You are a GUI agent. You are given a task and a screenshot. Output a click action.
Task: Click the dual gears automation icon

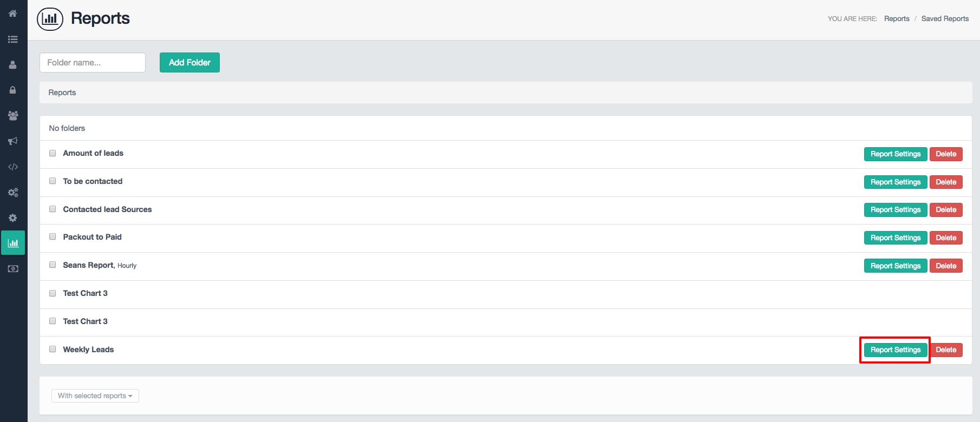(x=12, y=192)
